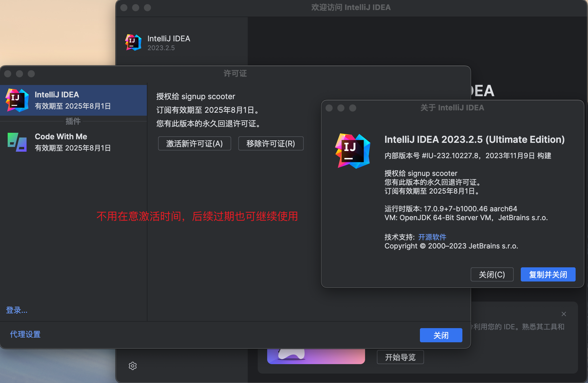Viewport: 588px width, 383px height.
Task: Click 您有此版本的永久回退许可证 in license pane
Action: pyautogui.click(x=208, y=124)
